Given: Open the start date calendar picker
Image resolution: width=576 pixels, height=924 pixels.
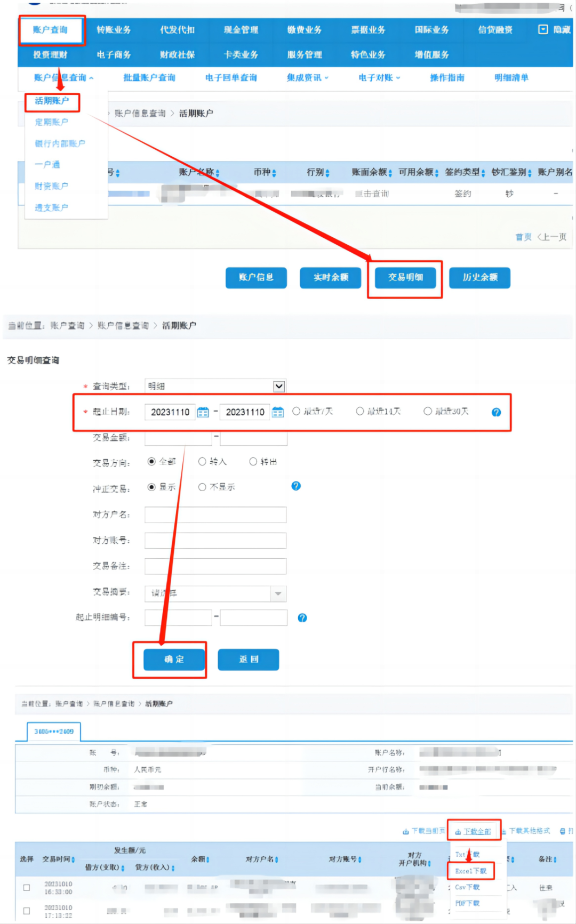Looking at the screenshot, I should (x=203, y=412).
